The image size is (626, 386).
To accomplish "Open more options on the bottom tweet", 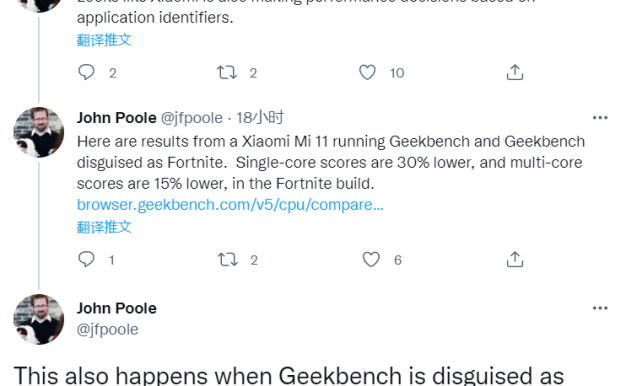I will point(600,308).
